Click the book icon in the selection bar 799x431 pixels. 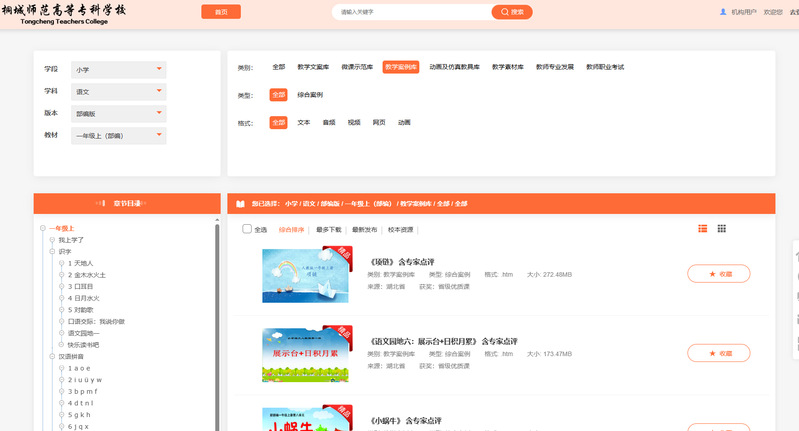coord(240,203)
